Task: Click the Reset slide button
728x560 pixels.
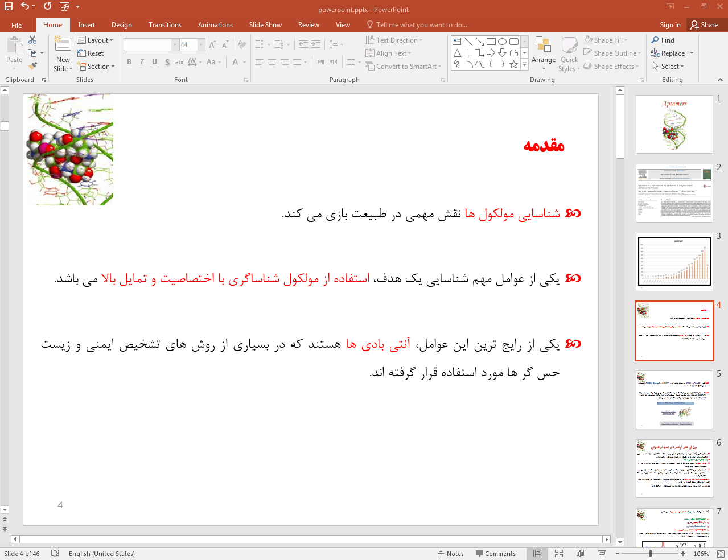Action: click(x=91, y=53)
